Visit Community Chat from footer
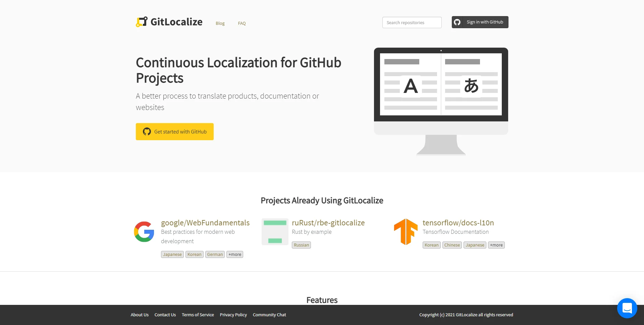 (x=269, y=315)
